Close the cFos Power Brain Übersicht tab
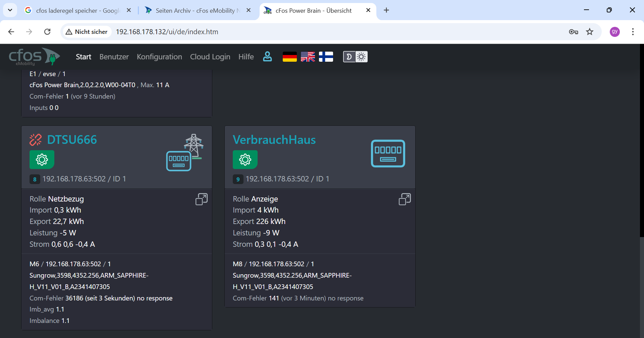Screen dimensions: 644x338 [368, 10]
